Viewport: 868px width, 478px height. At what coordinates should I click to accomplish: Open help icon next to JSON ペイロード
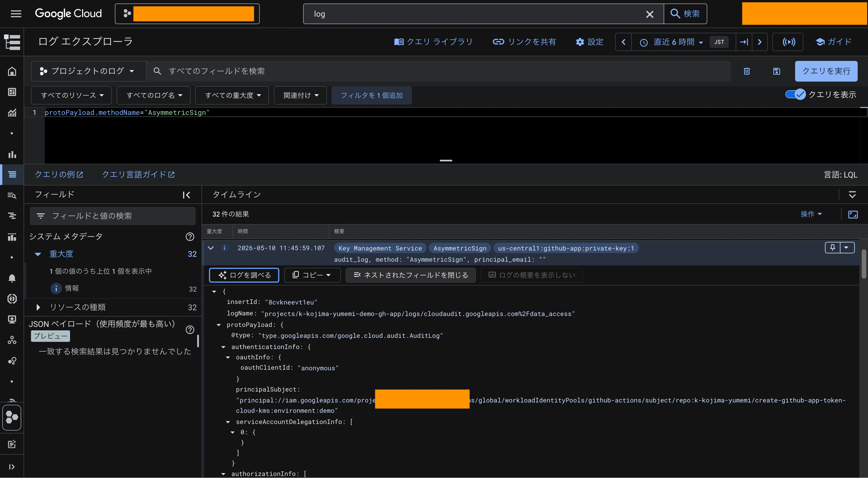pos(190,330)
